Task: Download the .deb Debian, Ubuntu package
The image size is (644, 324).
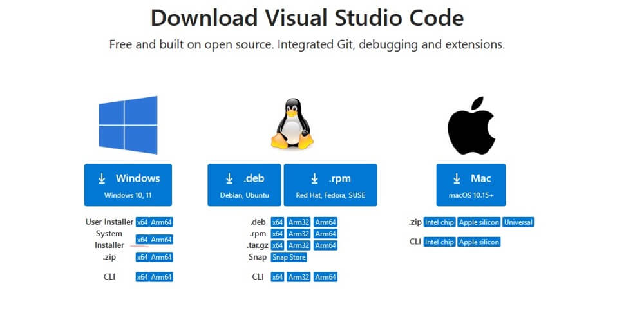Action: (x=244, y=185)
